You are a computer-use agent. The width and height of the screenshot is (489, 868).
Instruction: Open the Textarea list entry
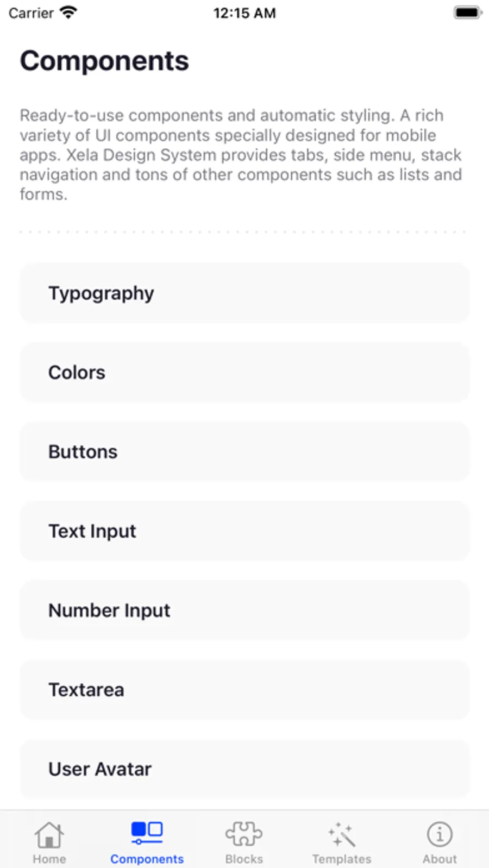click(244, 690)
